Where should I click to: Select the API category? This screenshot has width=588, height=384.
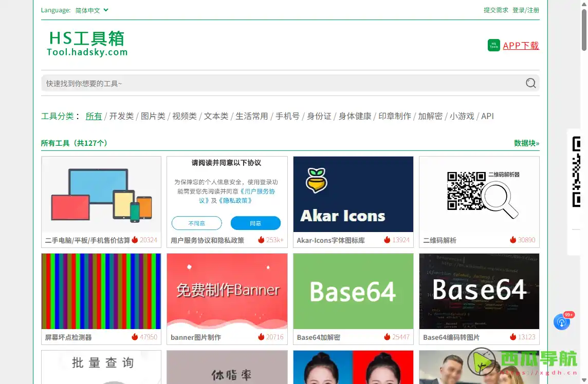tap(487, 116)
